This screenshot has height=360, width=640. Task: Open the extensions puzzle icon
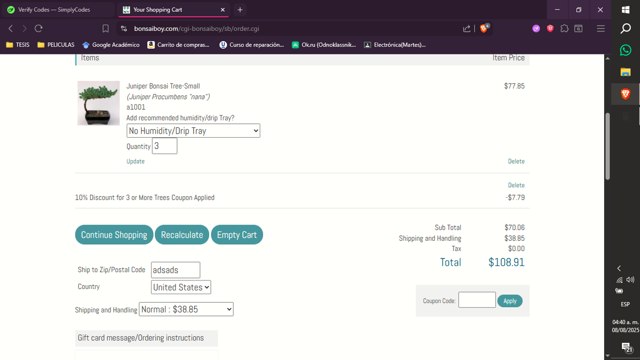click(x=564, y=29)
